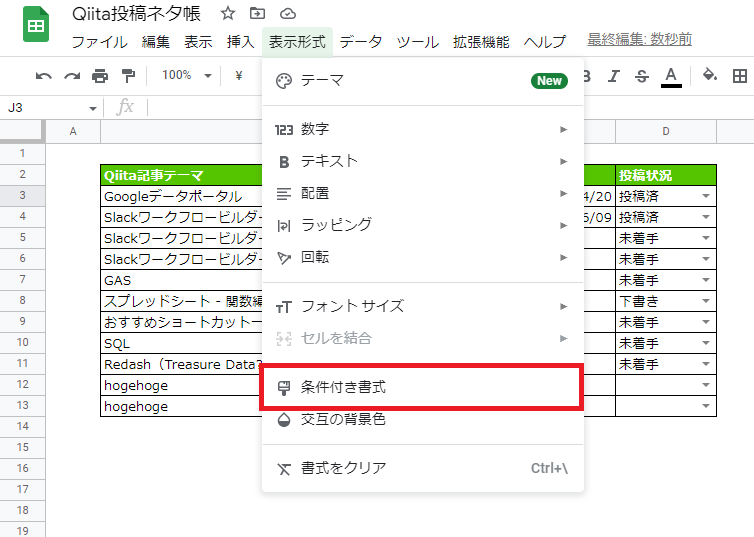Undo the last action

click(44, 76)
